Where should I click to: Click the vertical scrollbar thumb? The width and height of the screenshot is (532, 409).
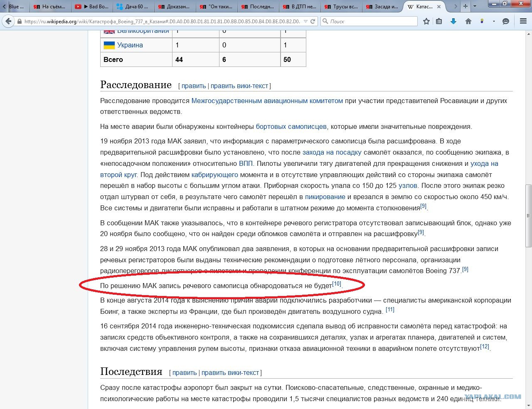point(528,216)
